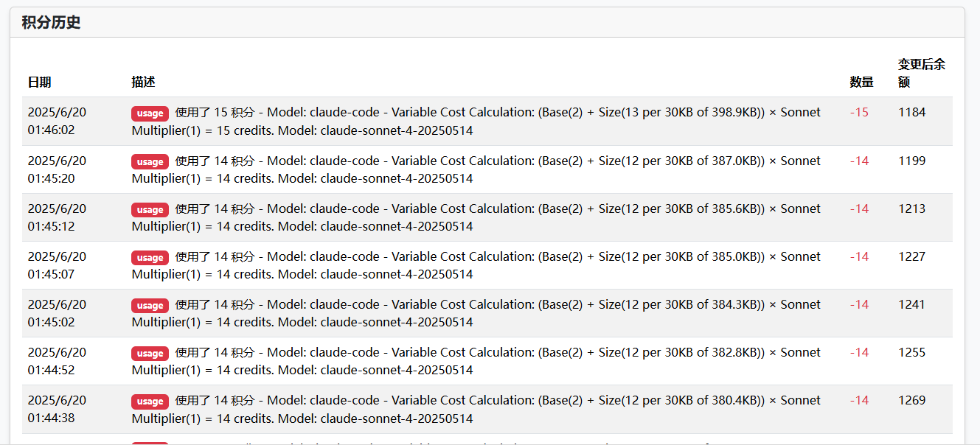
Task: Click the 日期 column header
Action: pyautogui.click(x=40, y=83)
